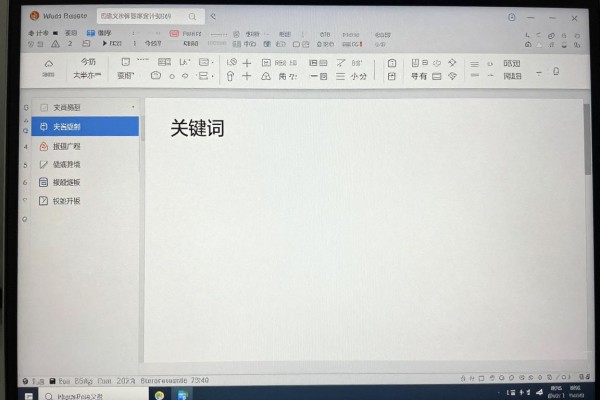Select the highlighted blue sidebar item

pos(85,126)
